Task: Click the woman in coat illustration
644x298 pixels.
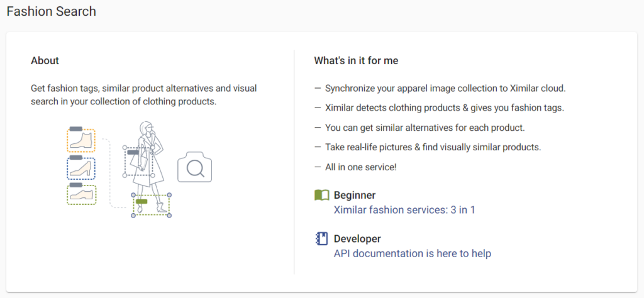Action: [148, 167]
